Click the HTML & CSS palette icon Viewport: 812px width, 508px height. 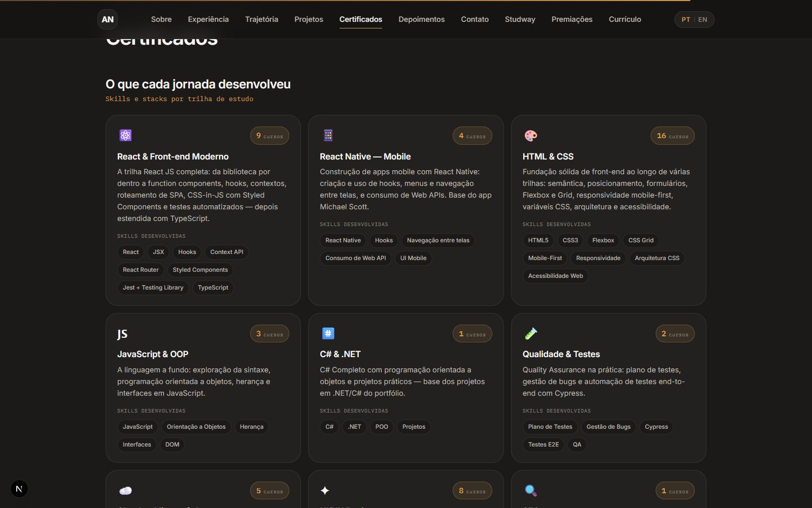tap(531, 136)
